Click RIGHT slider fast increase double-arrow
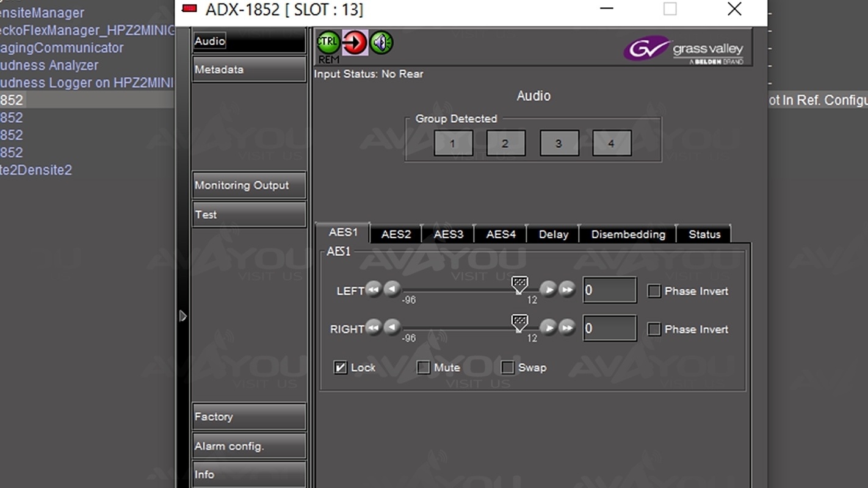 click(567, 328)
